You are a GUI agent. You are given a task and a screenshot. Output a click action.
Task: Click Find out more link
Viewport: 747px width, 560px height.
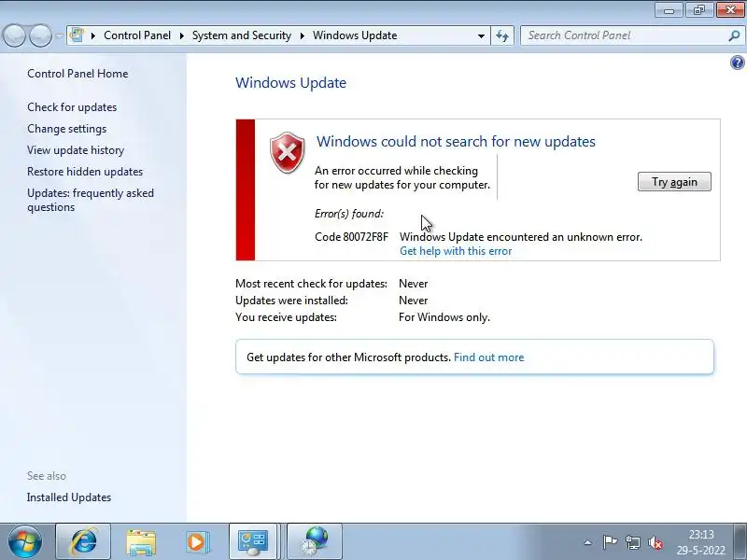click(x=488, y=357)
